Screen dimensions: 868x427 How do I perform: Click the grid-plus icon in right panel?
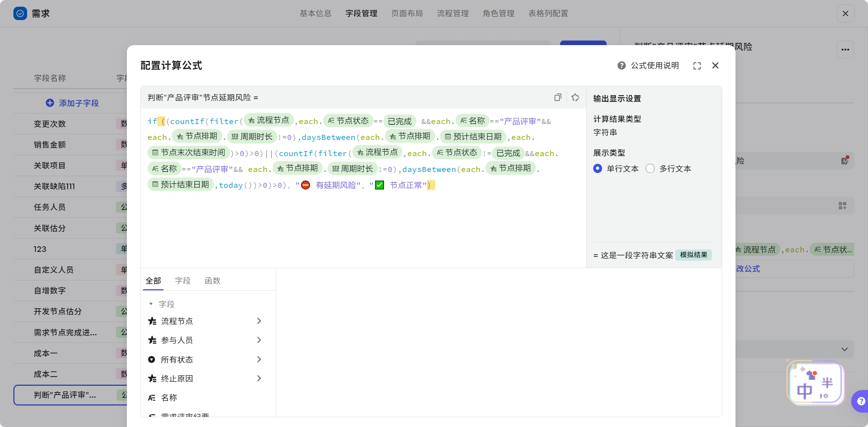(x=842, y=206)
